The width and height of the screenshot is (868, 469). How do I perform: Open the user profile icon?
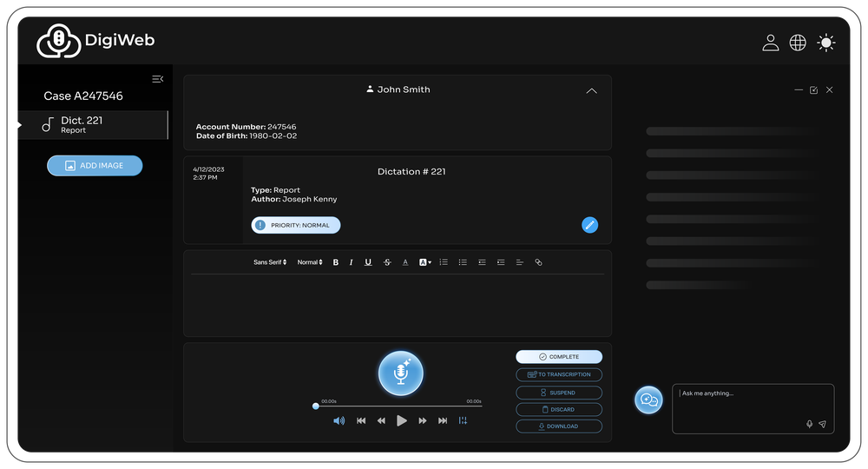pos(770,43)
